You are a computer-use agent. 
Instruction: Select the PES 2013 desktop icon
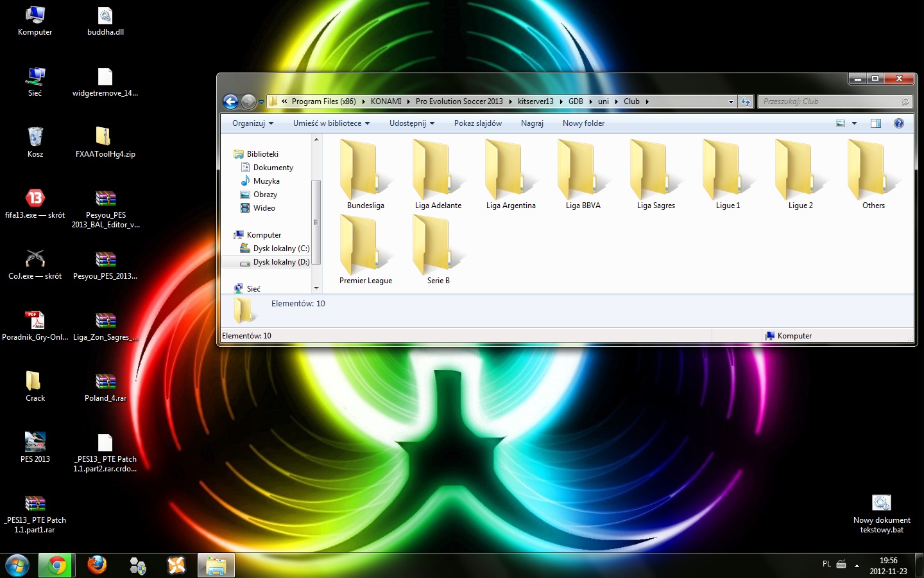[35, 447]
